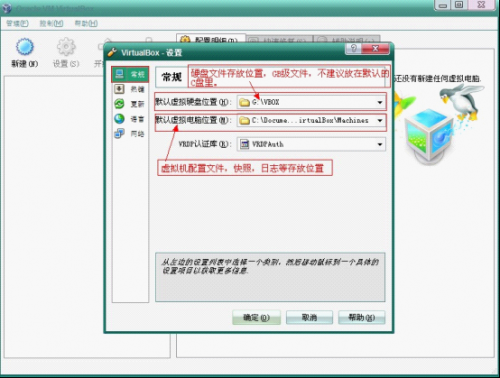Image resolution: width=500 pixels, height=378 pixels.
Task: Open the 更新 (Update) settings category
Action: [x=130, y=104]
